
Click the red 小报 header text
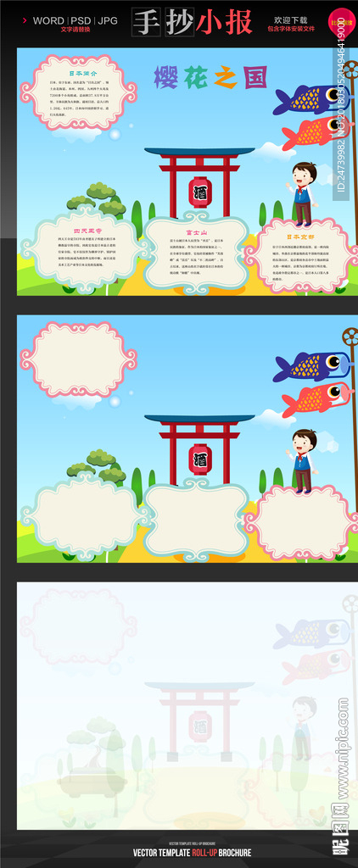click(225, 22)
